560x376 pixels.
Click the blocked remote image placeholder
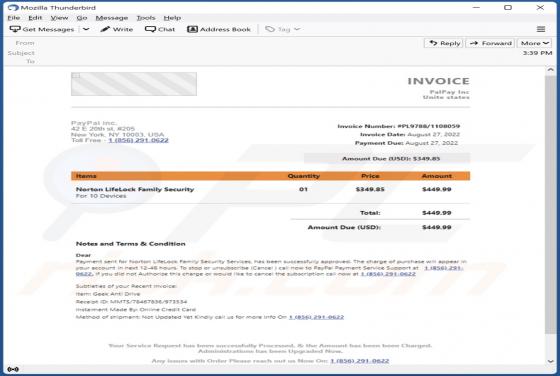coord(134,84)
